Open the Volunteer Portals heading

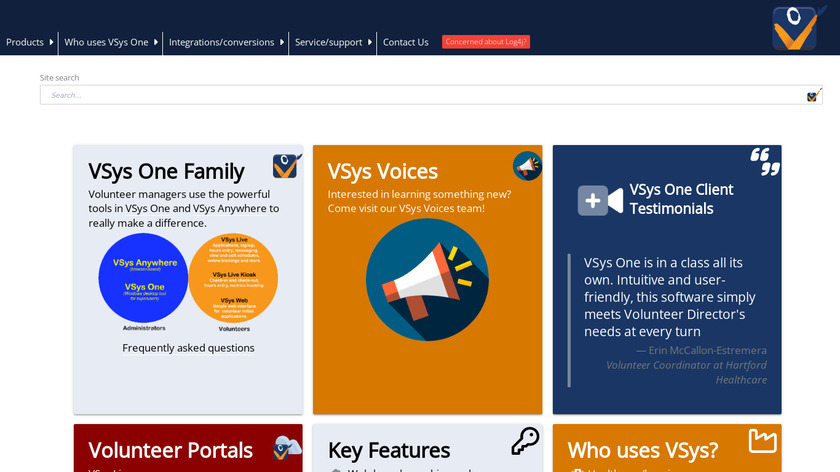170,451
